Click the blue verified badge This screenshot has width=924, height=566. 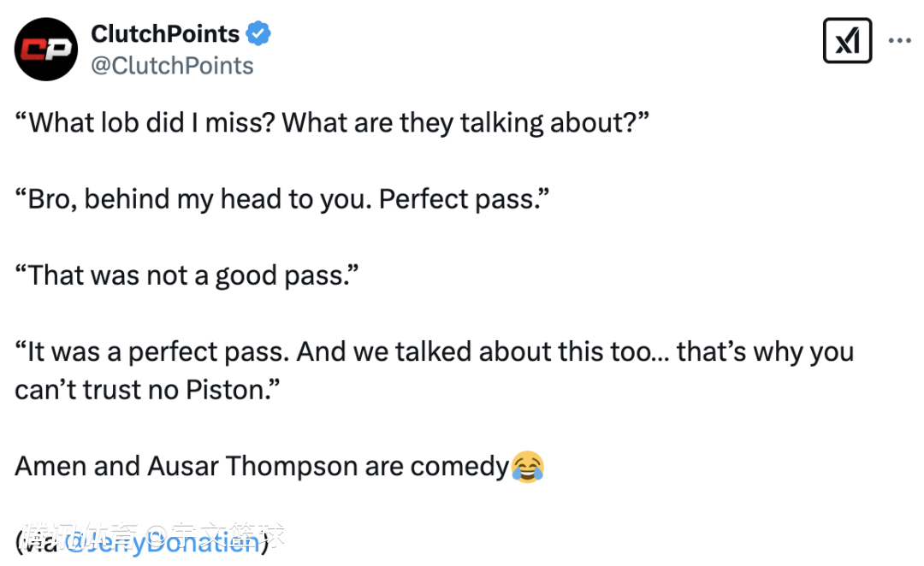point(258,34)
